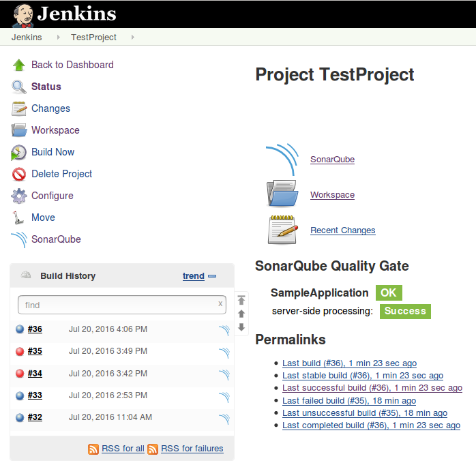476x465 pixels.
Task: Open the Configure page
Action: tap(53, 196)
